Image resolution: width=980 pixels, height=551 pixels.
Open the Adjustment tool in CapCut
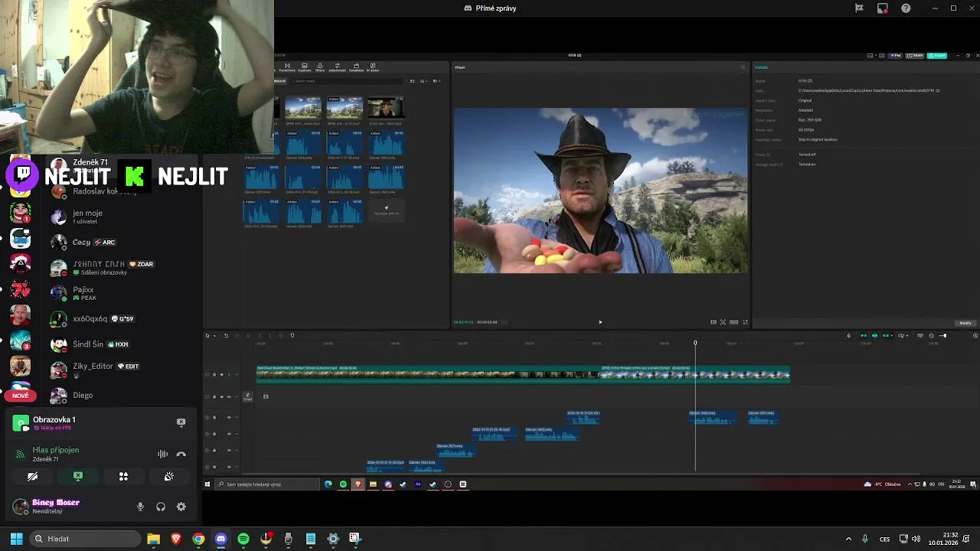[x=337, y=67]
